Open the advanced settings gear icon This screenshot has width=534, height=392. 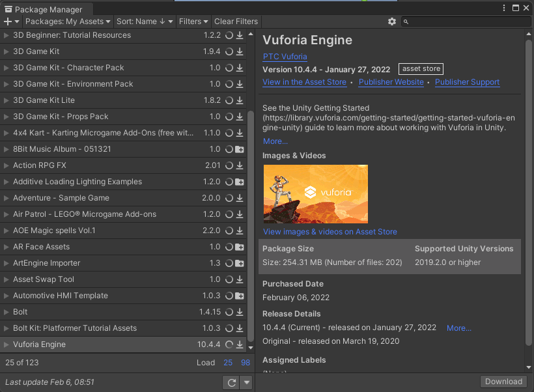point(392,21)
